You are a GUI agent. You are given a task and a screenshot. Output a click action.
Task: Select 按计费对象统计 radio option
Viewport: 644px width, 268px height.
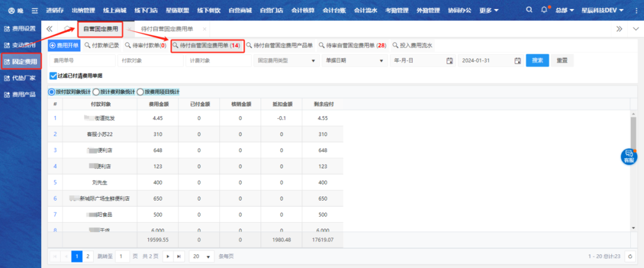click(97, 92)
